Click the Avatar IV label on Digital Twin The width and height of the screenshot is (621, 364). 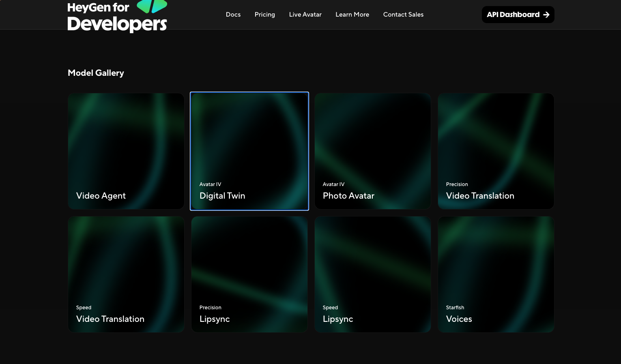(x=210, y=184)
